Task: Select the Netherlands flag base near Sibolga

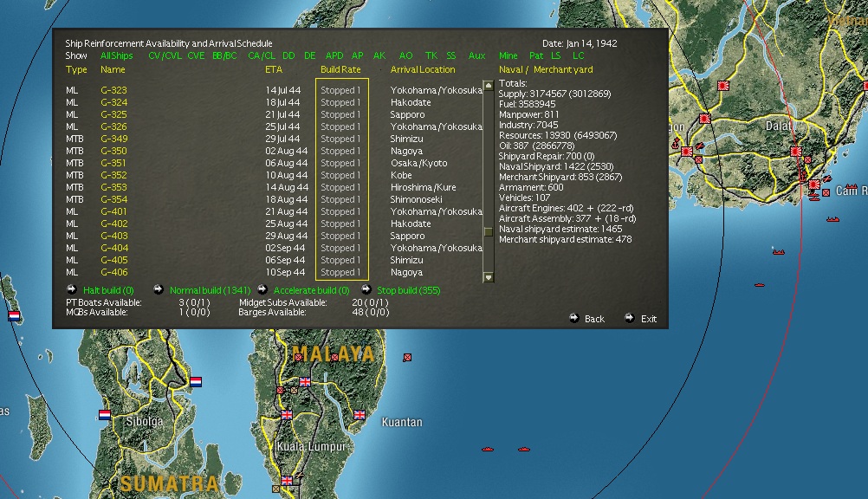Action: (x=105, y=414)
